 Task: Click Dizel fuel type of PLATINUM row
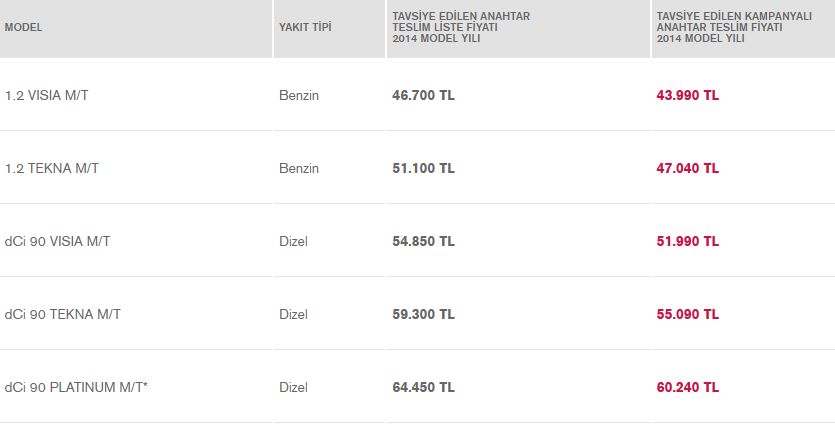(x=293, y=387)
